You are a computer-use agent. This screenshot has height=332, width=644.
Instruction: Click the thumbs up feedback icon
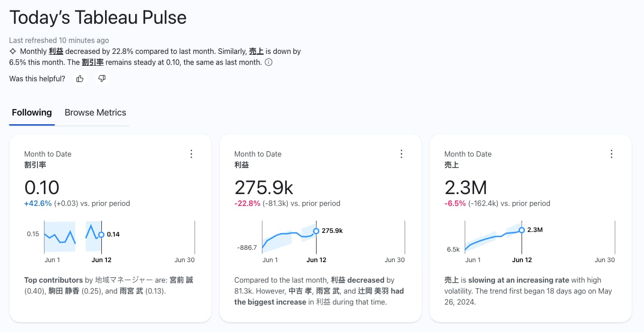pyautogui.click(x=79, y=78)
